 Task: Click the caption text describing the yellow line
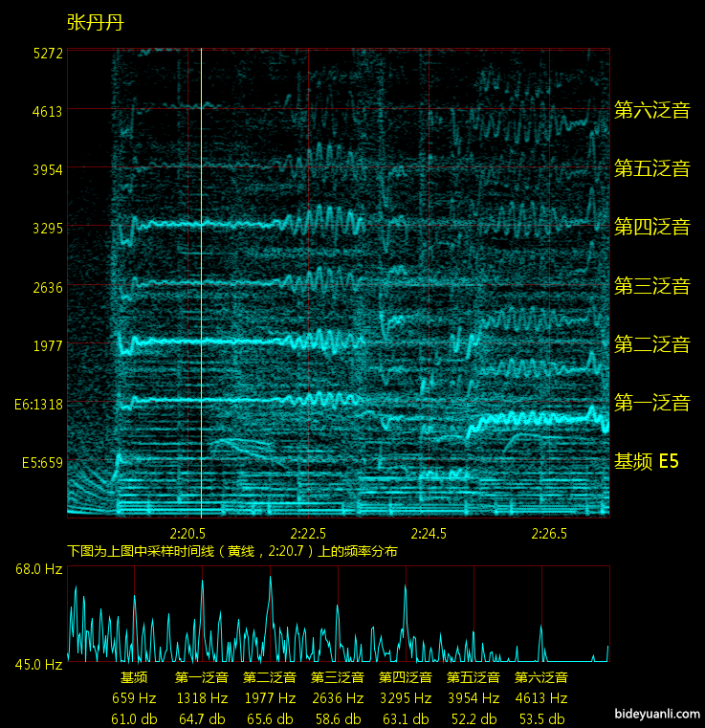tap(232, 551)
